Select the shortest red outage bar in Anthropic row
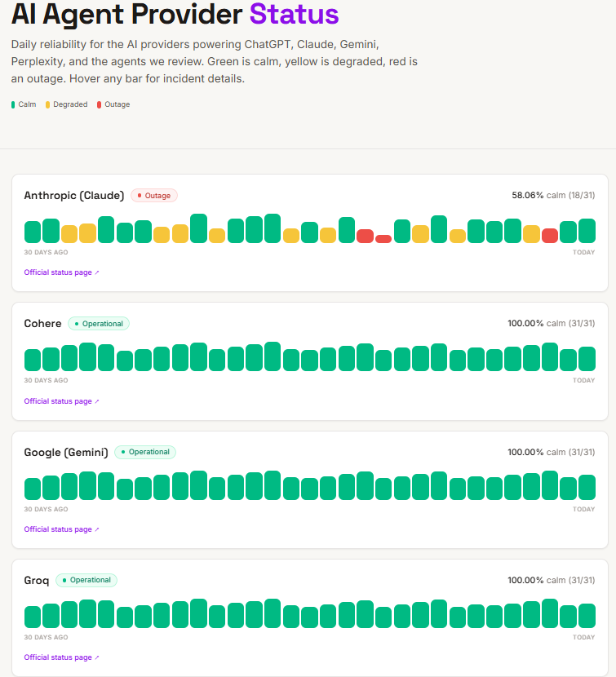Image resolution: width=616 pixels, height=677 pixels. coord(383,239)
